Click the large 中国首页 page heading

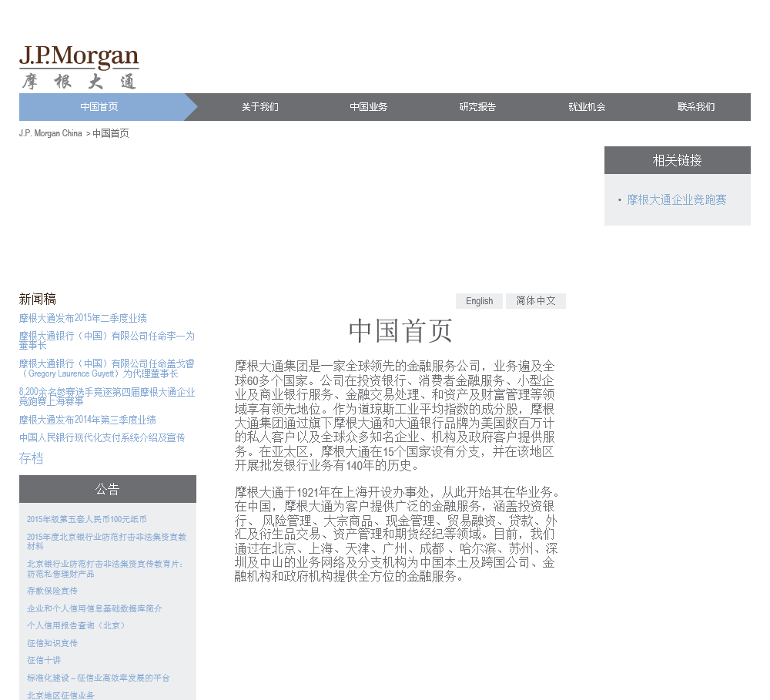point(400,330)
